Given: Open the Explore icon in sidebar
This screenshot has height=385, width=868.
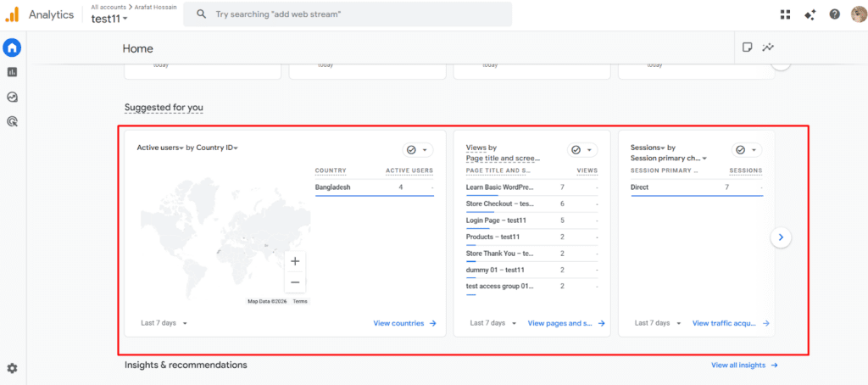Looking at the screenshot, I should (12, 97).
